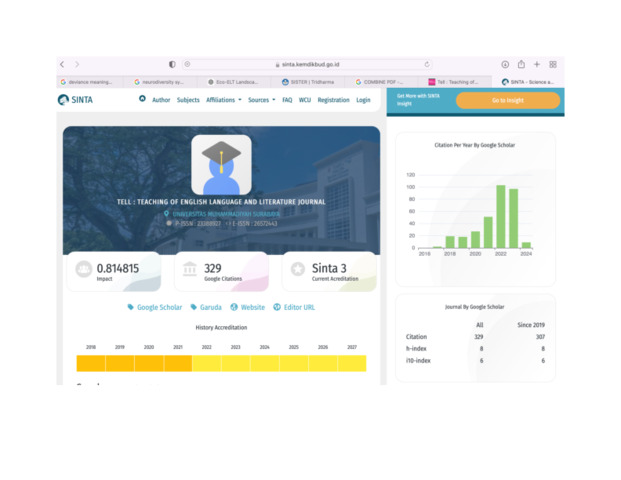Click the 0.814815 Impact value
621x480 pixels.
click(118, 269)
